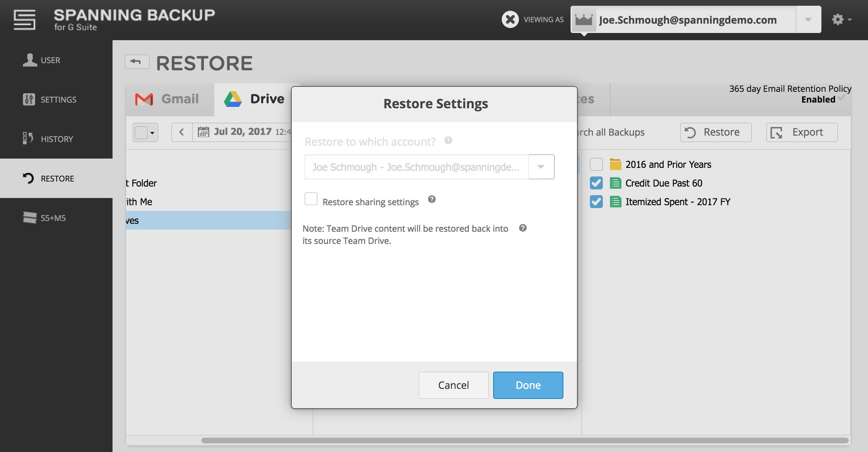The width and height of the screenshot is (868, 452).
Task: Open the viewing-as account dropdown arrow
Action: point(808,19)
